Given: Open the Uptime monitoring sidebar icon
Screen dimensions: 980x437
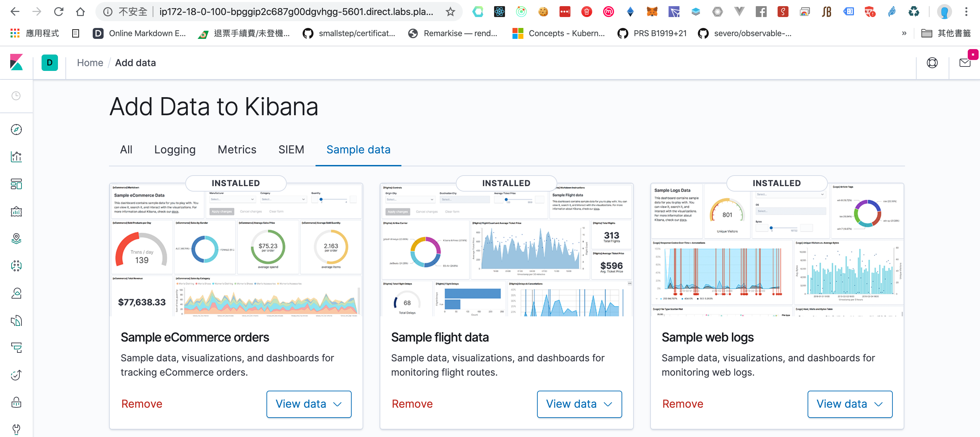Looking at the screenshot, I should click(16, 375).
